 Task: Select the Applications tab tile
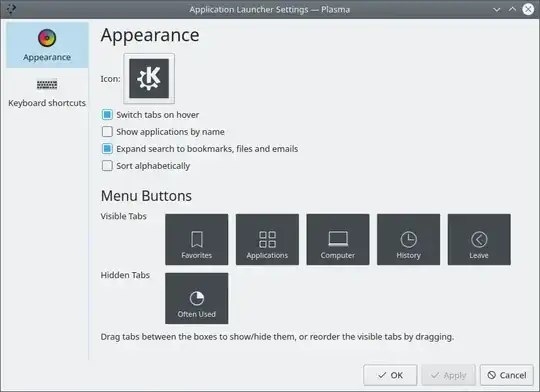[x=267, y=239]
